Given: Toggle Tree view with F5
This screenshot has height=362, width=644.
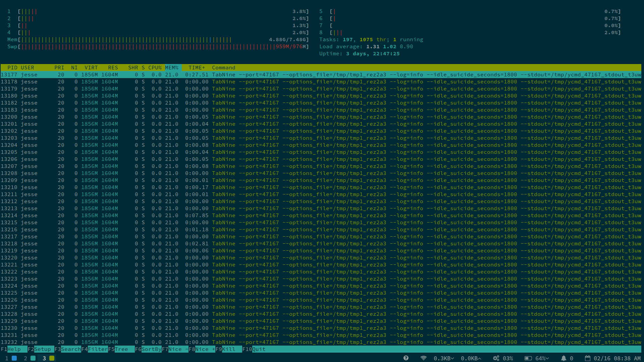Looking at the screenshot, I should (x=121, y=349).
